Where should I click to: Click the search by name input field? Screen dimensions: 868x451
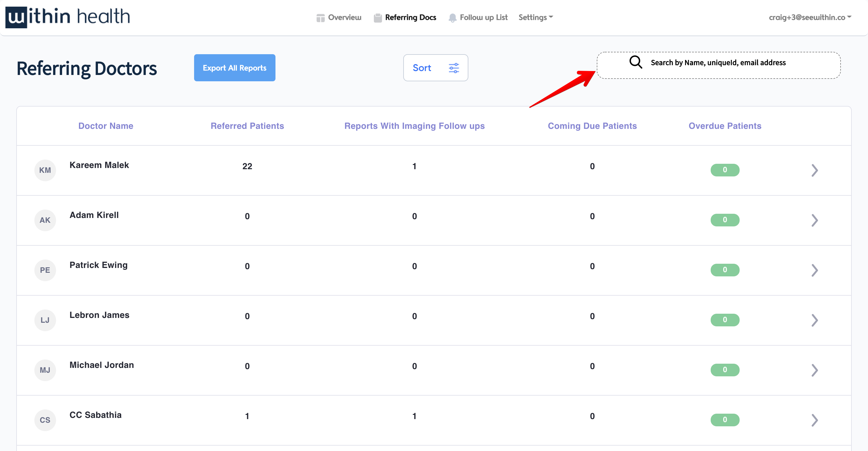coord(719,65)
